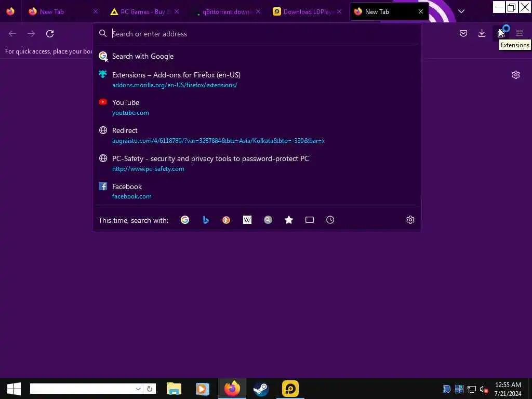
Task: Open YouTube suggestion row
Action: pyautogui.click(x=257, y=107)
